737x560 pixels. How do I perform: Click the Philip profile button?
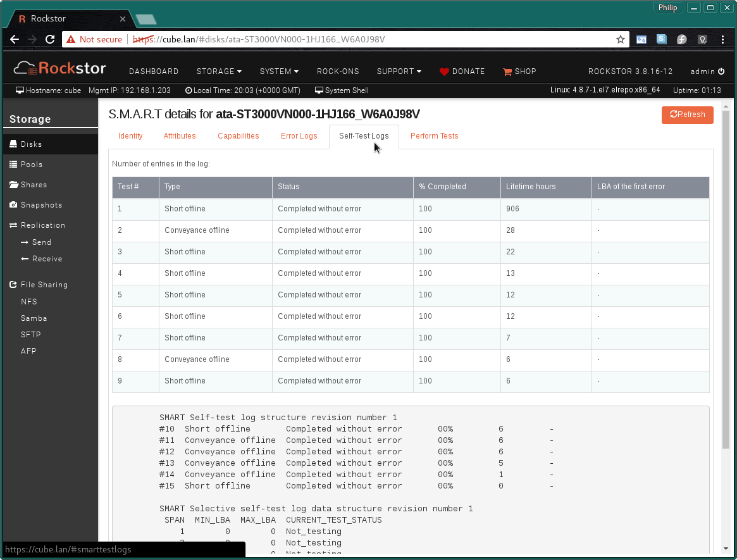coord(667,8)
